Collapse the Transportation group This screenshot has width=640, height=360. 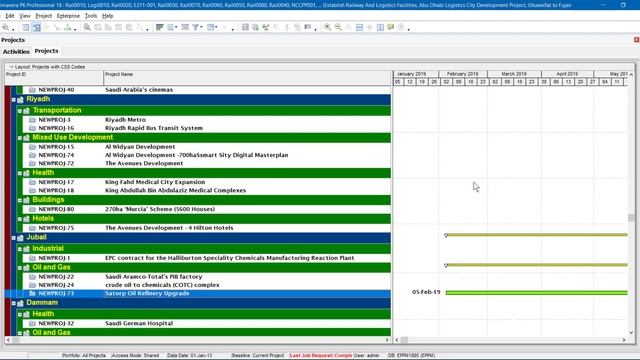coord(20,111)
